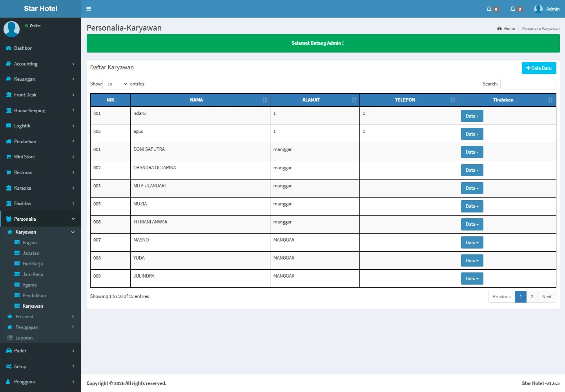Screen dimensions: 565x392
Task: Click the hamburger sidebar toggle icon
Action: click(x=89, y=9)
